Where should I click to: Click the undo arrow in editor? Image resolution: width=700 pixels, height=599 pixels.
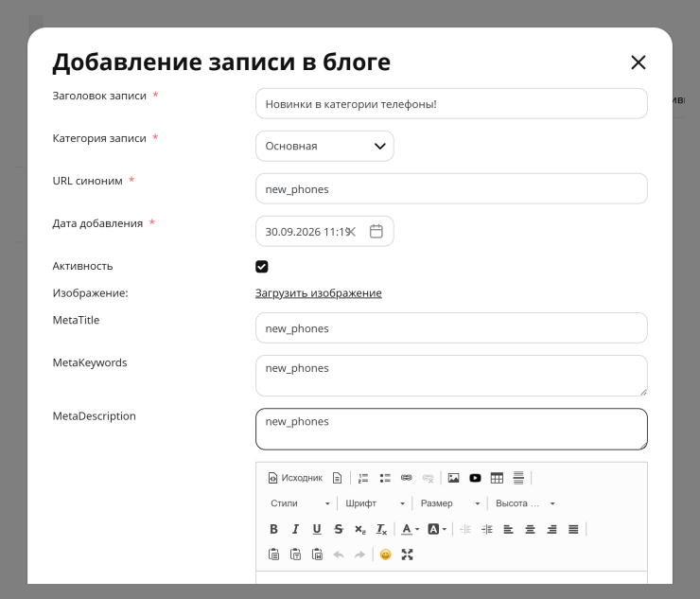339,555
